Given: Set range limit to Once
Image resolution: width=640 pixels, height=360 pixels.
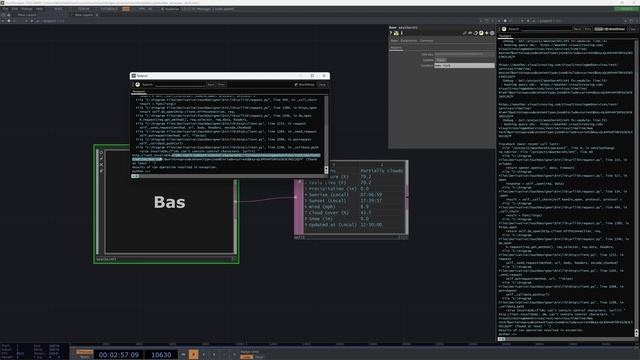Looking at the screenshot, I should 259,357.
